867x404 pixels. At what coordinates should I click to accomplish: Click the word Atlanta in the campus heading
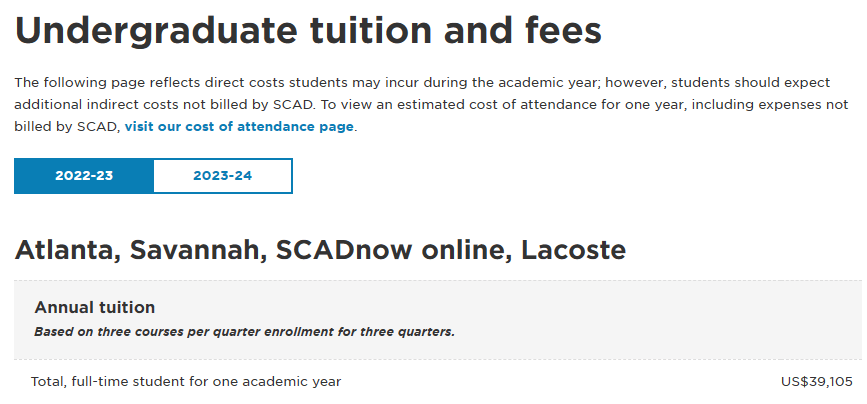[65, 250]
